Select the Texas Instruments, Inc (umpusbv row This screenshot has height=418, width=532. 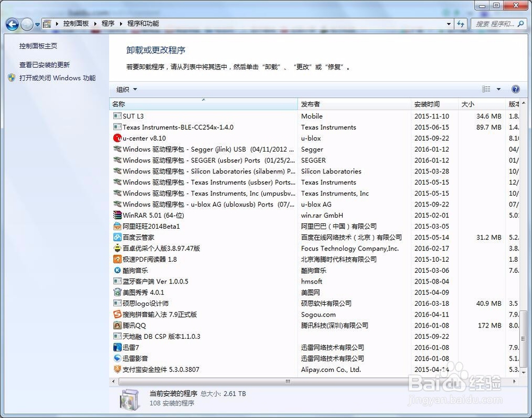point(314,194)
